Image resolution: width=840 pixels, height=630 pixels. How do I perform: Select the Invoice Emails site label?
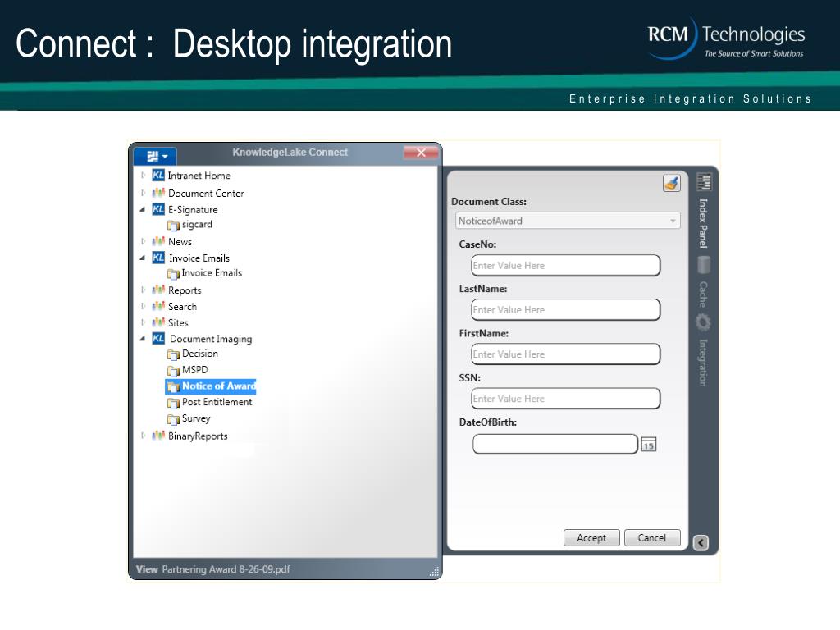pos(199,258)
